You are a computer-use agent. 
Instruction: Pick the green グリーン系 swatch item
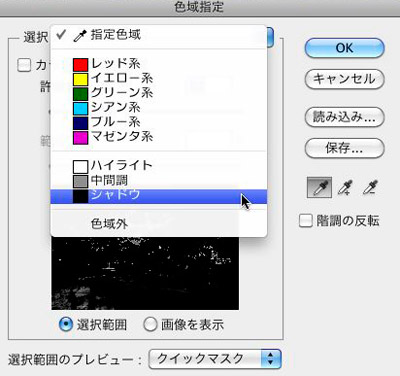tap(159, 93)
